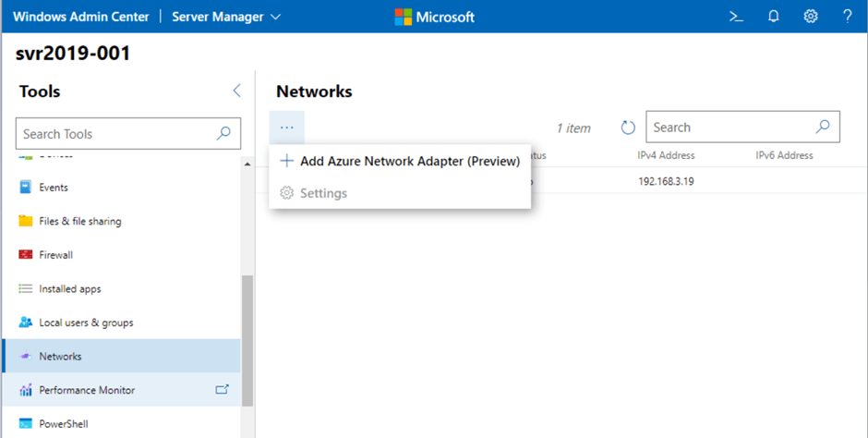Image resolution: width=868 pixels, height=438 pixels.
Task: Collapse the Tools pane
Action: [236, 91]
